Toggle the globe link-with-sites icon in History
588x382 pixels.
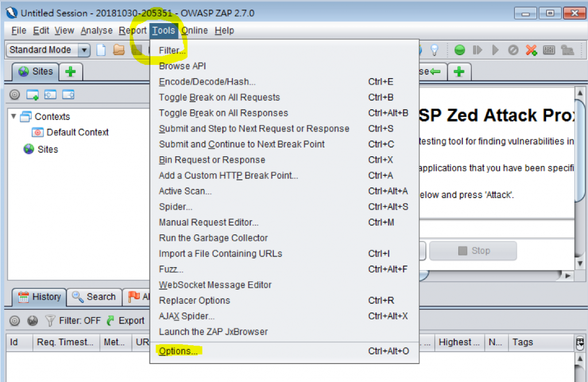click(33, 321)
